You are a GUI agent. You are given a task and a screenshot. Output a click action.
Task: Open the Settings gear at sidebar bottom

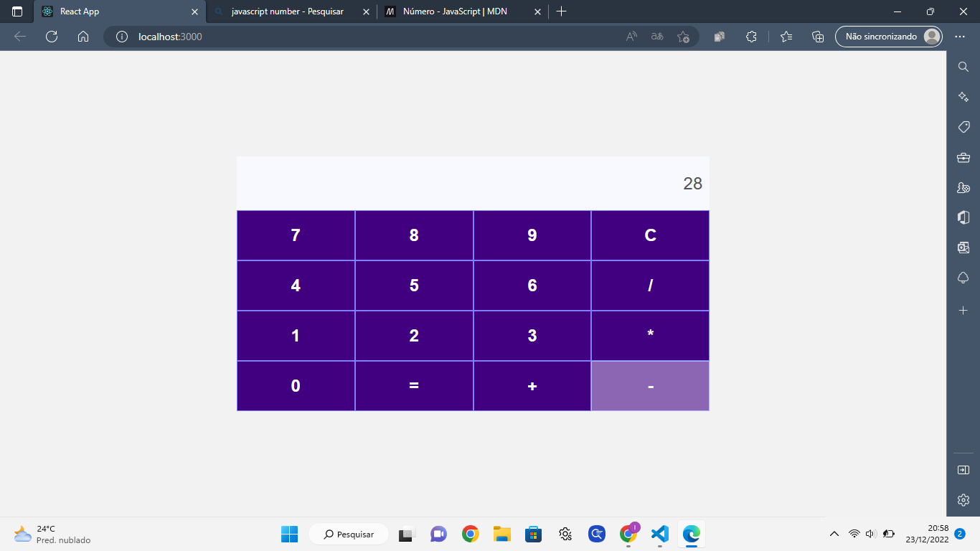pos(963,499)
